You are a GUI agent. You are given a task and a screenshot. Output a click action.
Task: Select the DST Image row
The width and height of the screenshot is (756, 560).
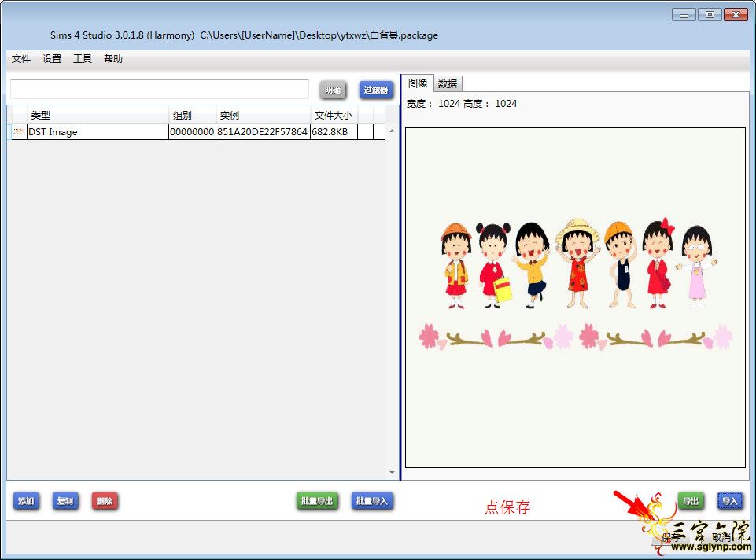[197, 132]
